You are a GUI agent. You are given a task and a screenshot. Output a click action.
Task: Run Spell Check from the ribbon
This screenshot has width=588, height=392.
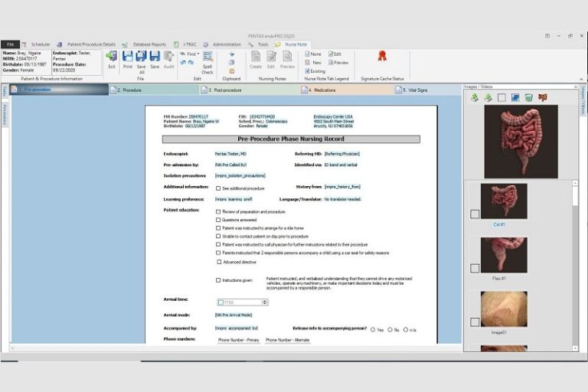[x=207, y=60]
